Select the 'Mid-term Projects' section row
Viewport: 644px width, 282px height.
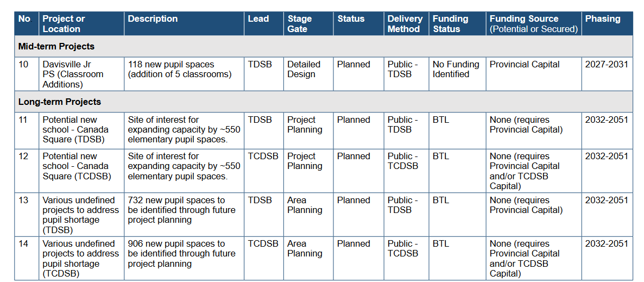point(56,47)
